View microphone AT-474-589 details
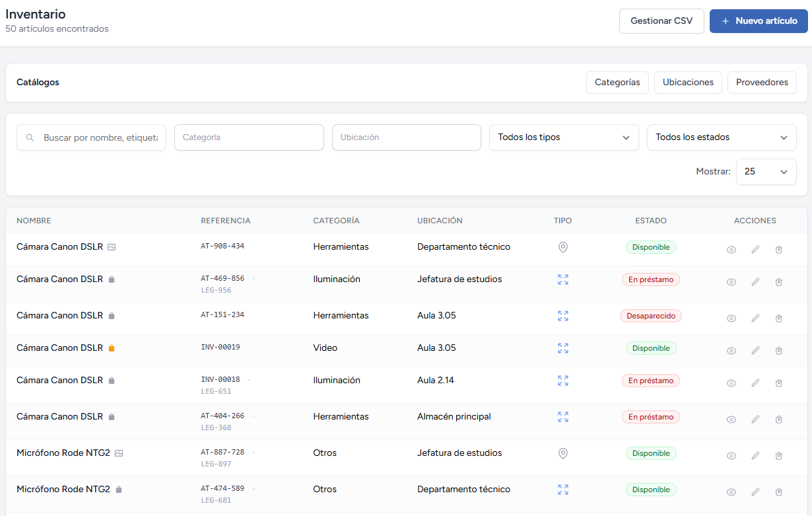The height and width of the screenshot is (516, 812). (x=731, y=492)
